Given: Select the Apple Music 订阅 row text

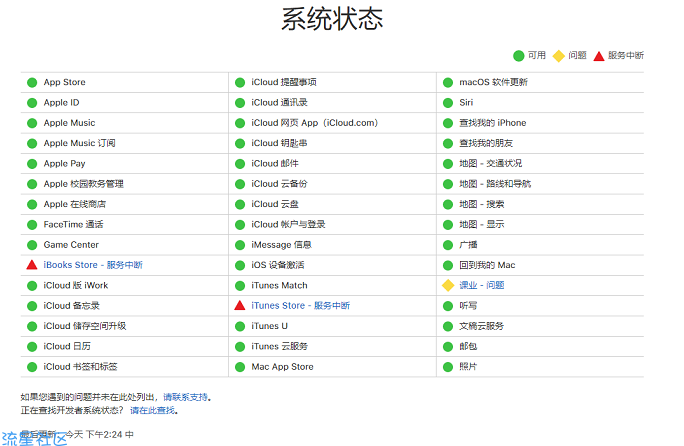Looking at the screenshot, I should point(79,143).
